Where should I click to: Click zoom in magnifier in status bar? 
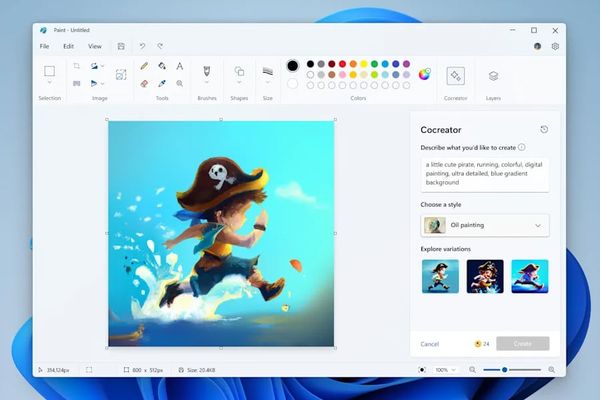[551, 370]
